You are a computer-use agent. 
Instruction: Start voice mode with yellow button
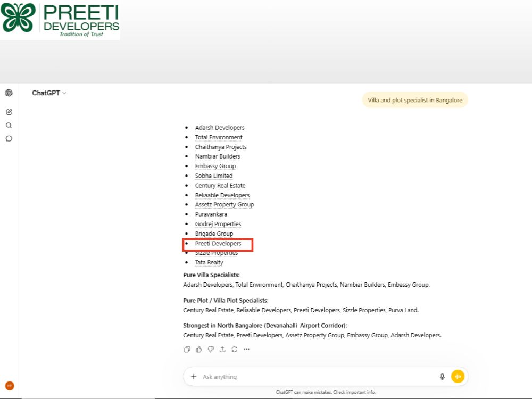(x=458, y=376)
